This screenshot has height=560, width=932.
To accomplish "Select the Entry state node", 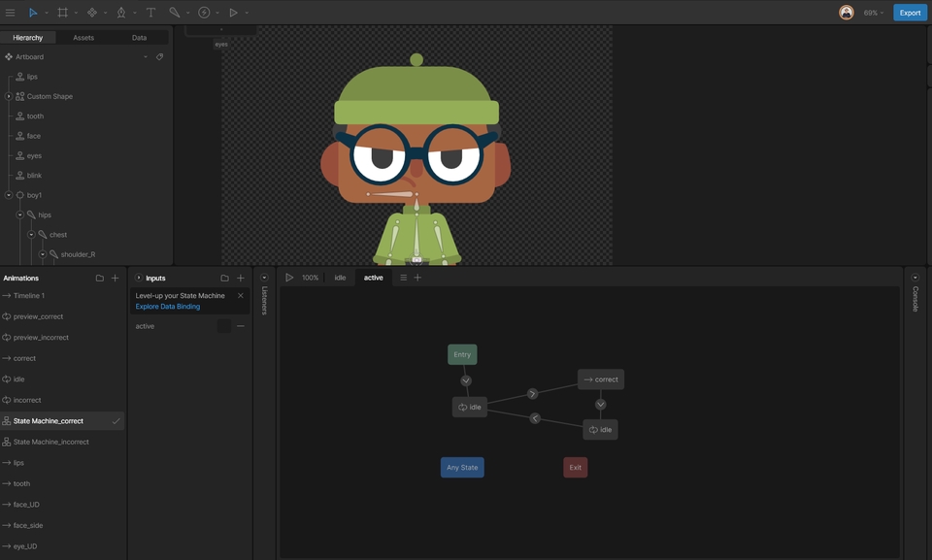I will click(462, 355).
